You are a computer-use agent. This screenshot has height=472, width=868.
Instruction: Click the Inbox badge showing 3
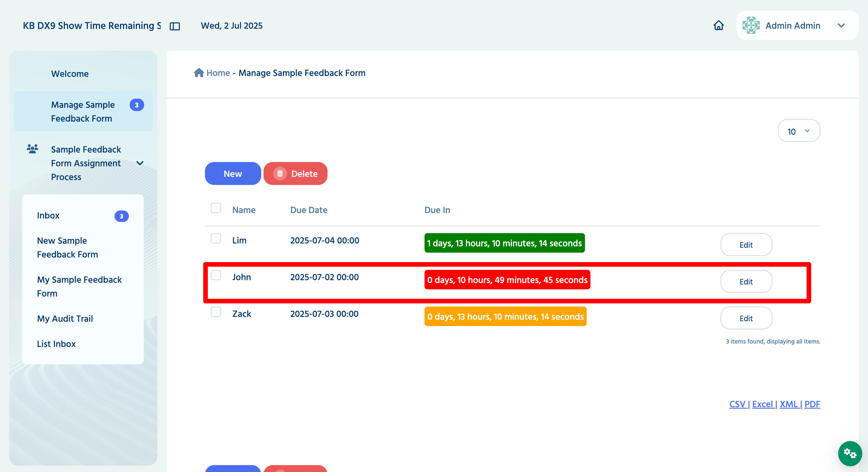click(x=122, y=216)
